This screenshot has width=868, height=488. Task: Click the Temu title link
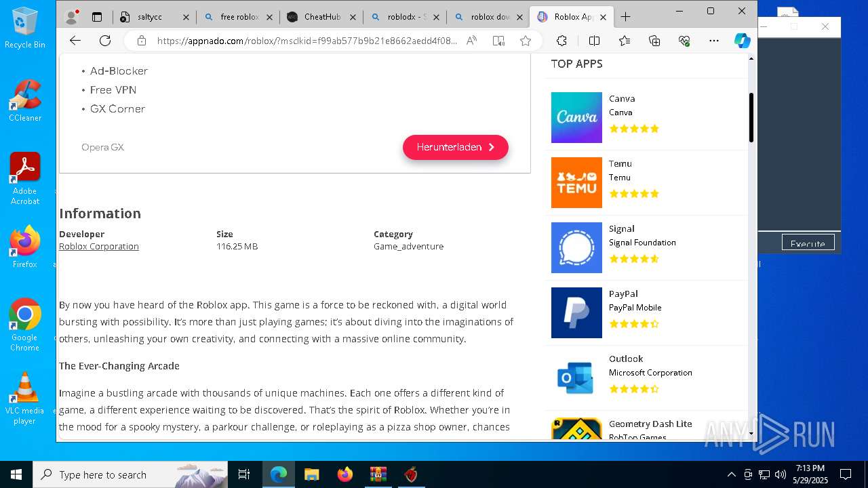coord(620,163)
